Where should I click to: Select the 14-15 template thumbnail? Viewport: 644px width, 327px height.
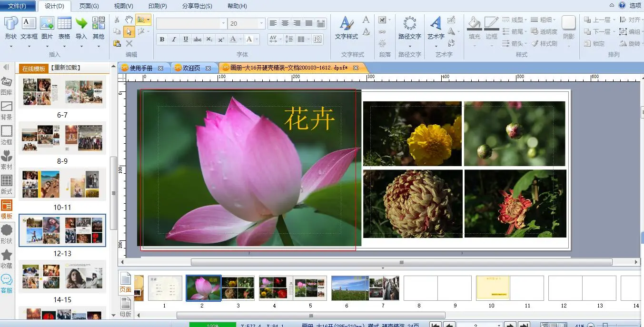click(x=62, y=277)
